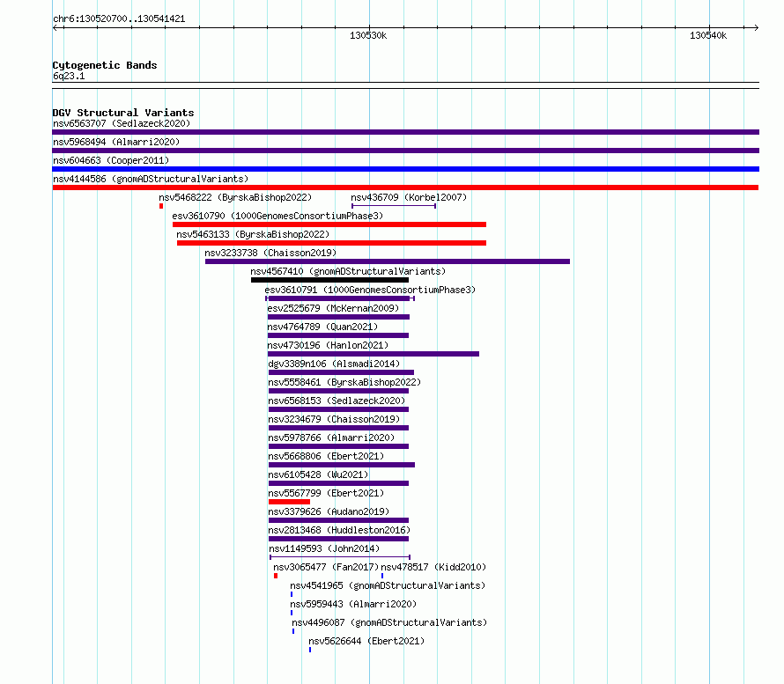784x684 pixels.
Task: Open nsv4496087 (gnomADStructuralVariants) label
Action: (x=389, y=622)
